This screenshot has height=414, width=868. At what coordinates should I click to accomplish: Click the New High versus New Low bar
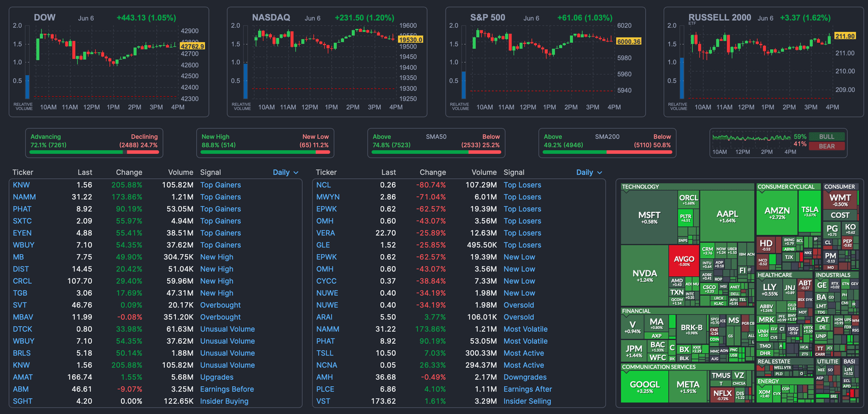tap(265, 152)
